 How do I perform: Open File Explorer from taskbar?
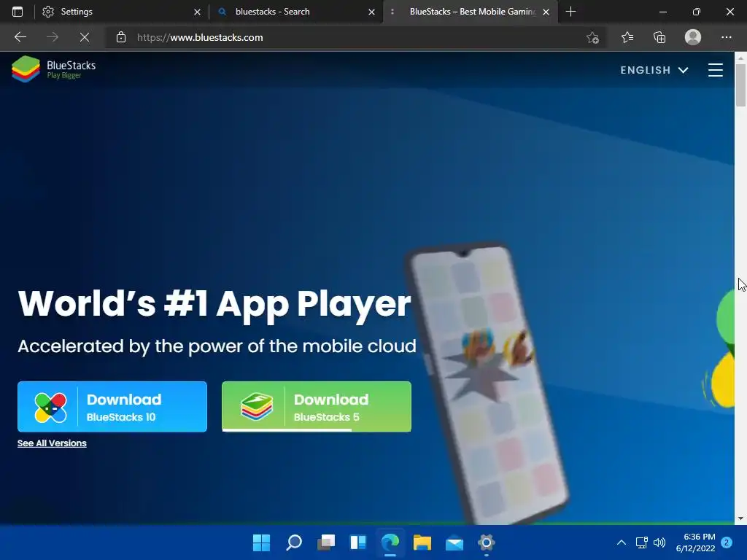pyautogui.click(x=422, y=542)
